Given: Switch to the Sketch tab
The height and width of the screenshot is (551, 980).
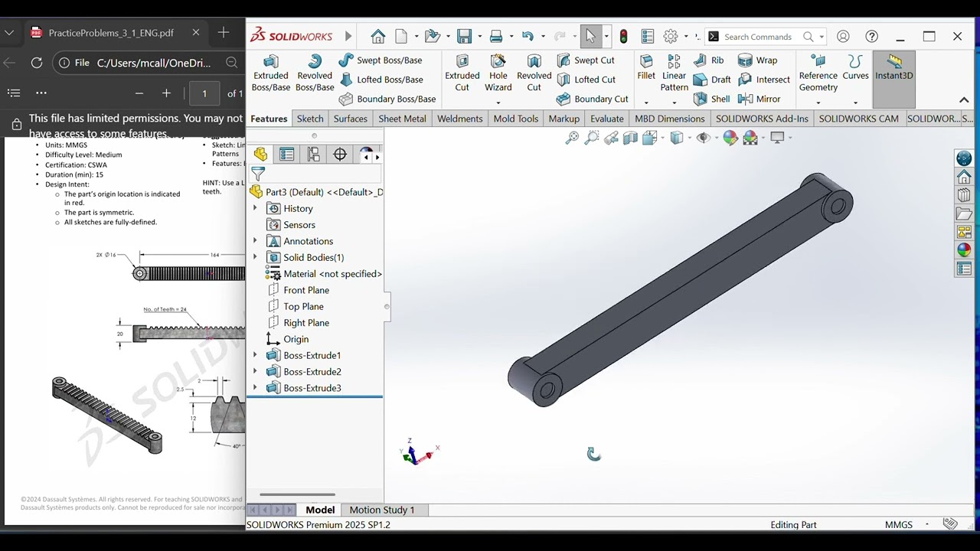Looking at the screenshot, I should click(x=310, y=119).
